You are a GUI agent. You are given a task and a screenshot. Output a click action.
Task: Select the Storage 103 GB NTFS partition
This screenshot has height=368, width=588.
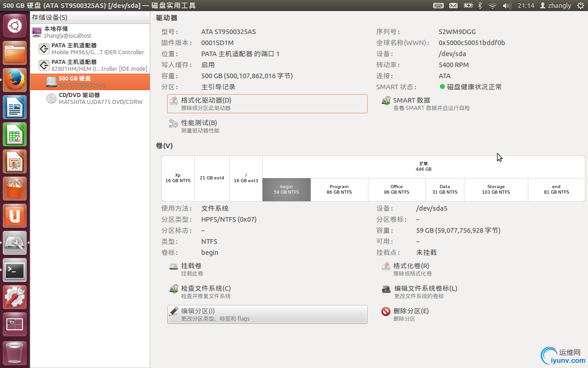[496, 190]
